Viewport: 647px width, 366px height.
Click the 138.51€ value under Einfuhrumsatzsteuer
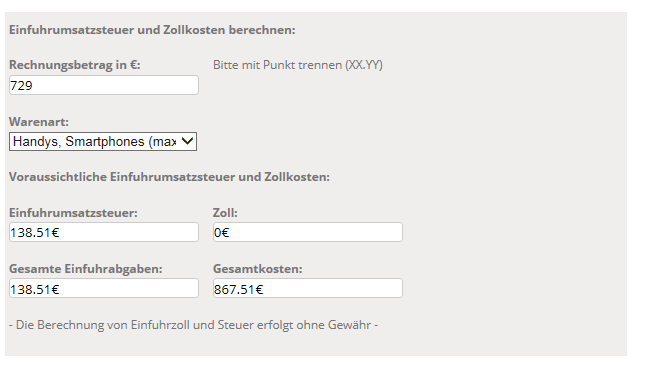point(35,233)
